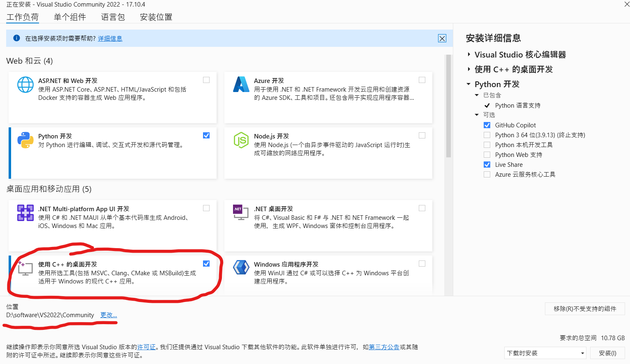Click the workload list vertical scrollbar
Image resolution: width=630 pixels, height=364 pixels.
(x=448, y=106)
